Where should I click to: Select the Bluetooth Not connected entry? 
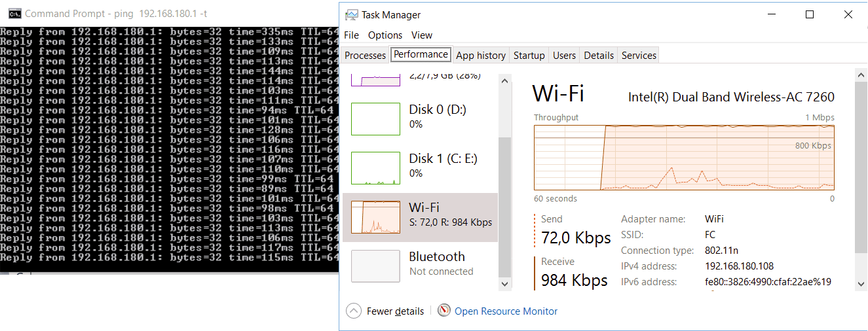click(420, 266)
